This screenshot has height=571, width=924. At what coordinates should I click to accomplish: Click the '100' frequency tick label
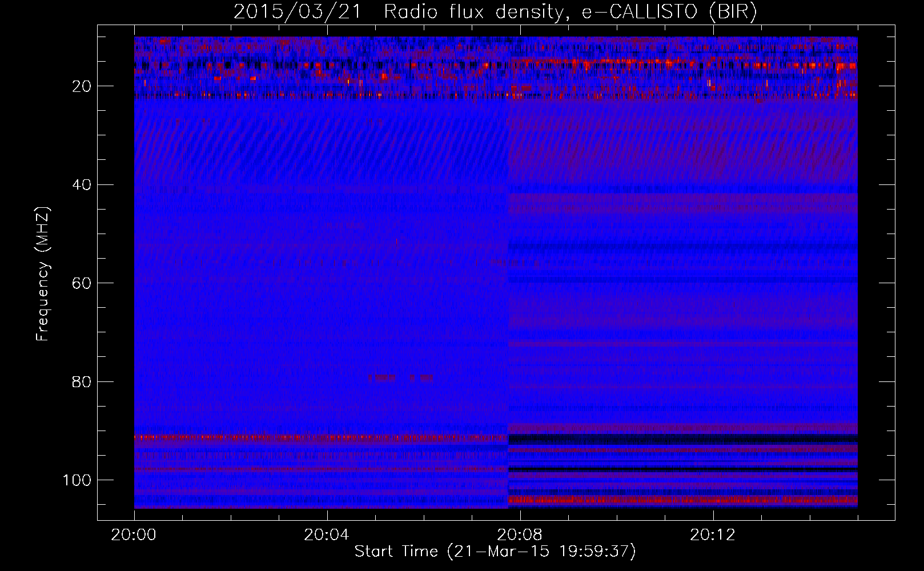[78, 480]
